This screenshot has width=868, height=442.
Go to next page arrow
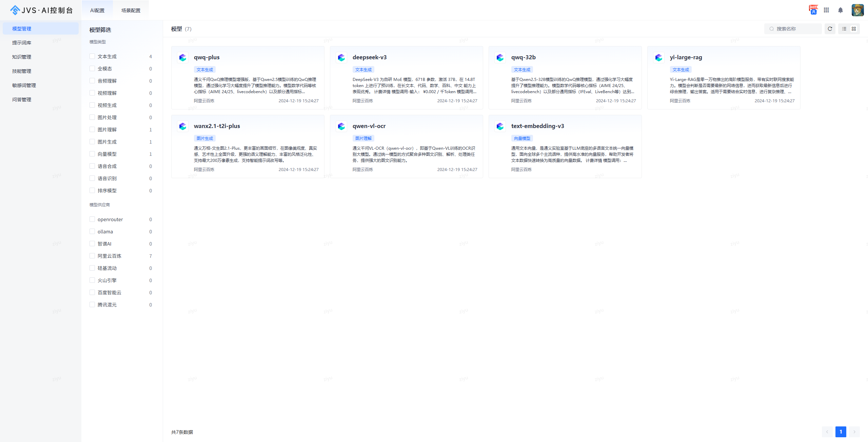(x=854, y=432)
